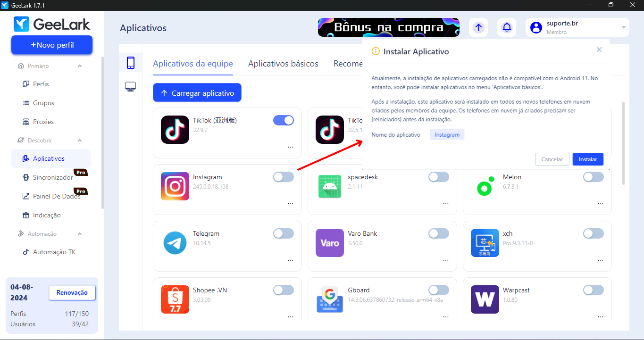Viewport: 644px width, 340px height.
Task: Click the Carregar aplicativo button
Action: point(197,93)
